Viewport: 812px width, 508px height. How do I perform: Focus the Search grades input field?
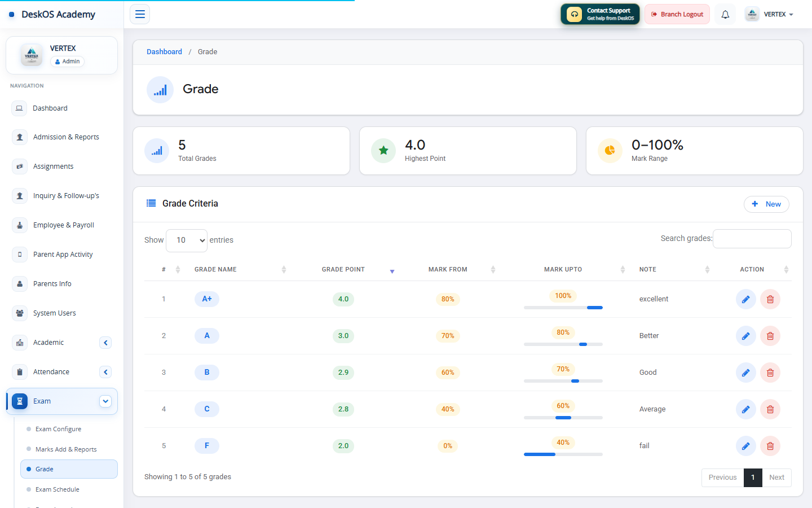[752, 239]
